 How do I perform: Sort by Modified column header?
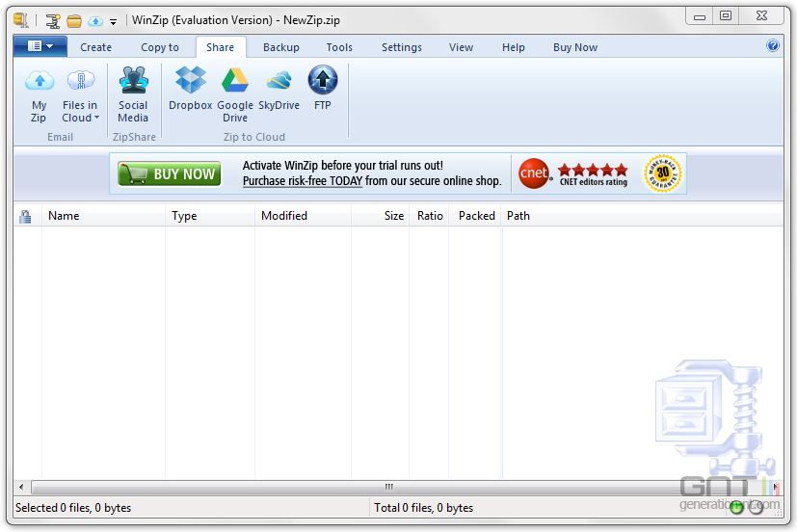[303, 216]
